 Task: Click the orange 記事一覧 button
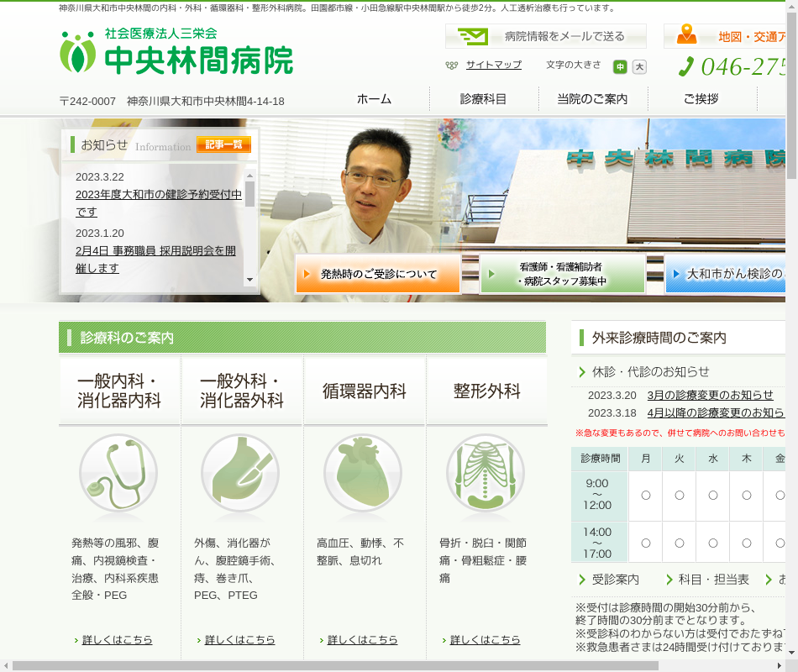224,144
